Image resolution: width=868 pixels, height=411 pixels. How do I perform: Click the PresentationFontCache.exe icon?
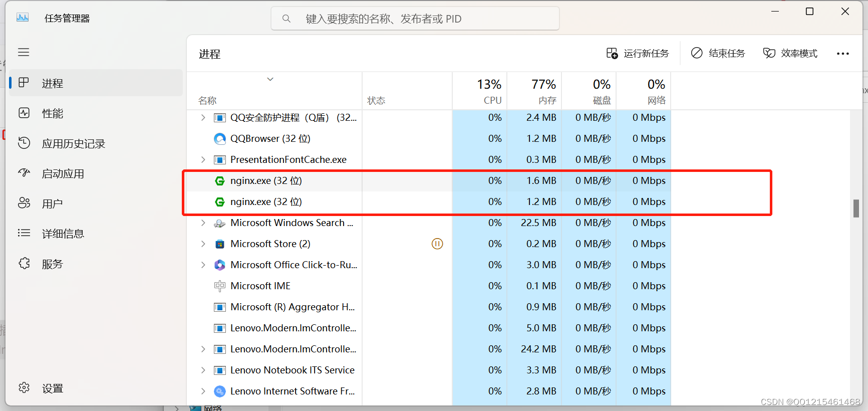[219, 159]
